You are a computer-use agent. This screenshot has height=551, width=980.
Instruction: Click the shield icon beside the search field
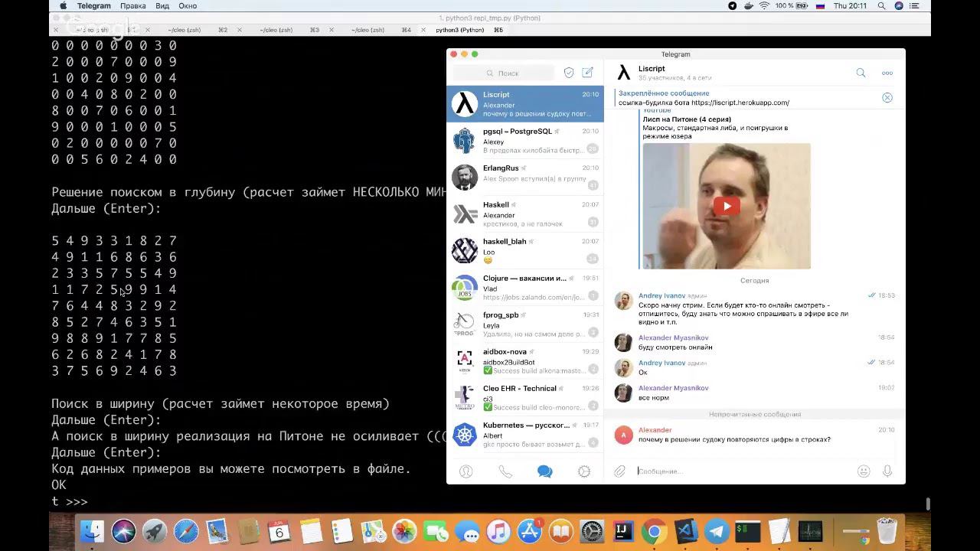click(x=569, y=73)
